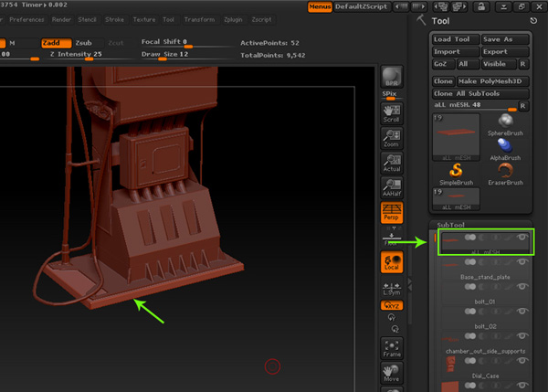Click the Actual size icon
The width and height of the screenshot is (548, 392).
(392, 163)
